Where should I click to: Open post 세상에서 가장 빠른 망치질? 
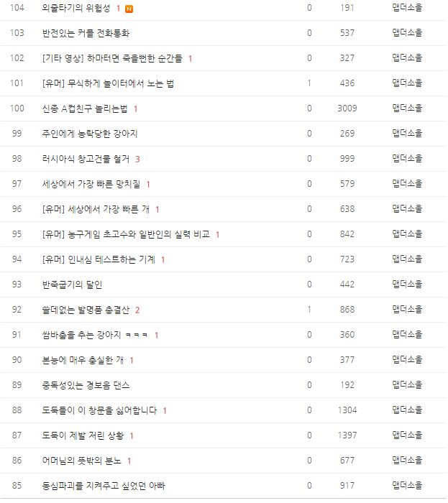91,184
